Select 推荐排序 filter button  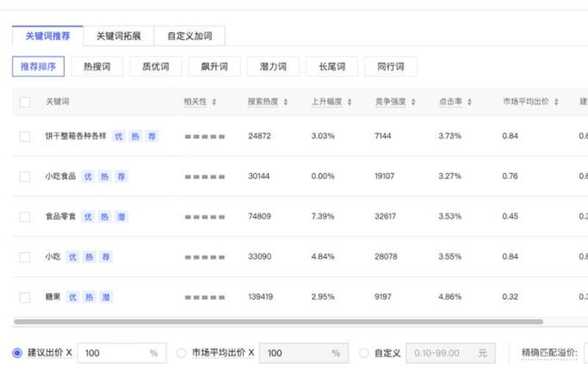tap(38, 67)
